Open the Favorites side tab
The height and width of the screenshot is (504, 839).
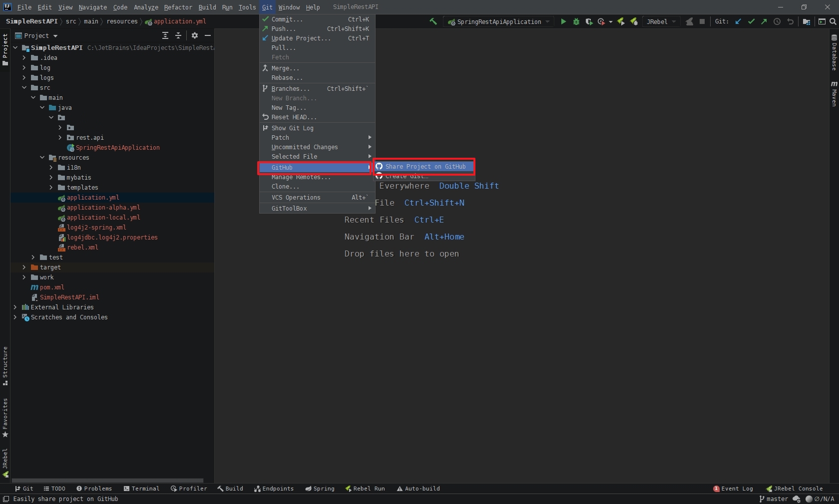(x=5, y=418)
